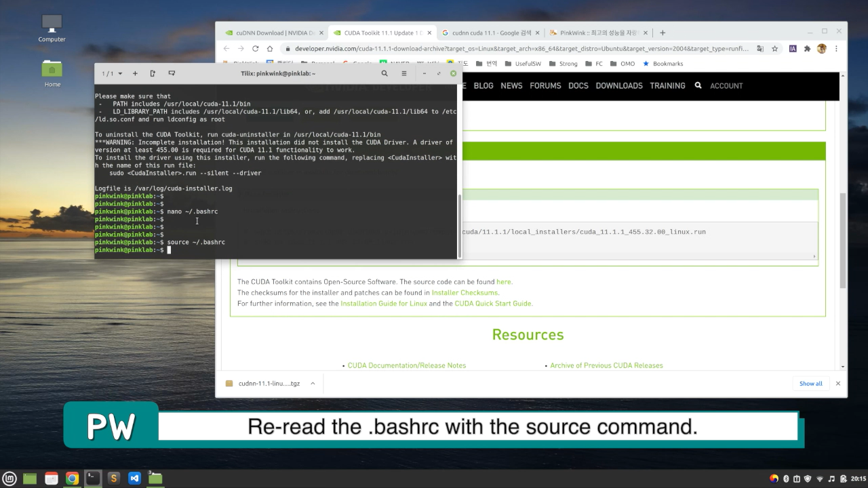
Task: Open Installer Checksums link
Action: 465,293
